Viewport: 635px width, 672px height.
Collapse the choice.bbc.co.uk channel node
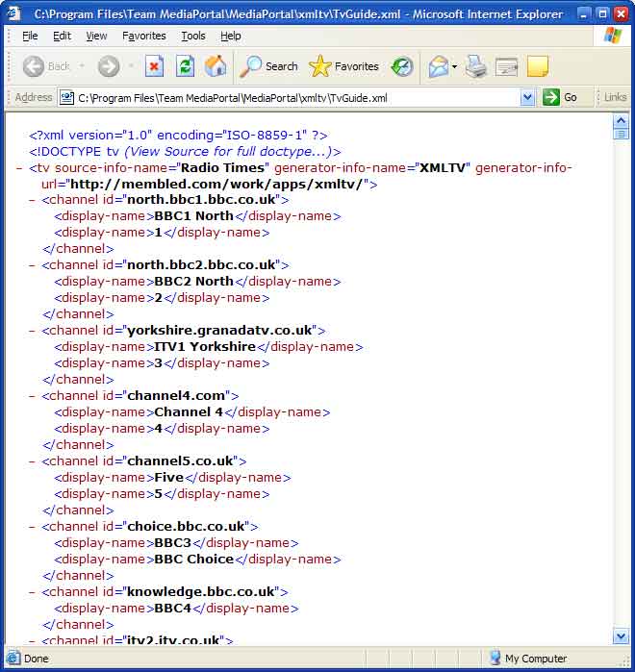pyautogui.click(x=32, y=527)
